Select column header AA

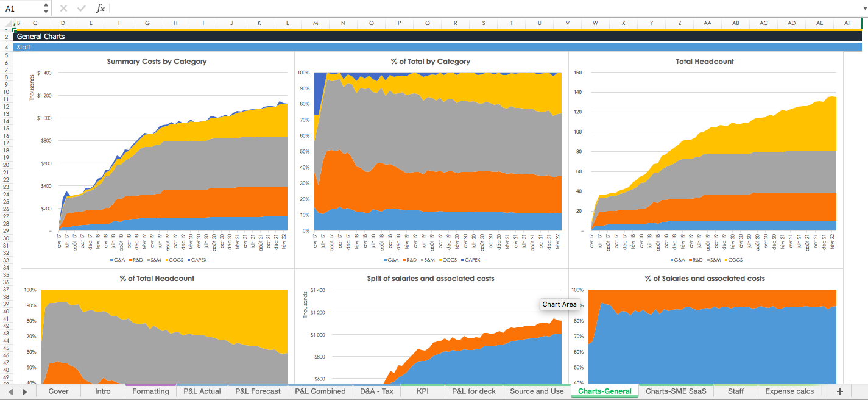pos(707,23)
